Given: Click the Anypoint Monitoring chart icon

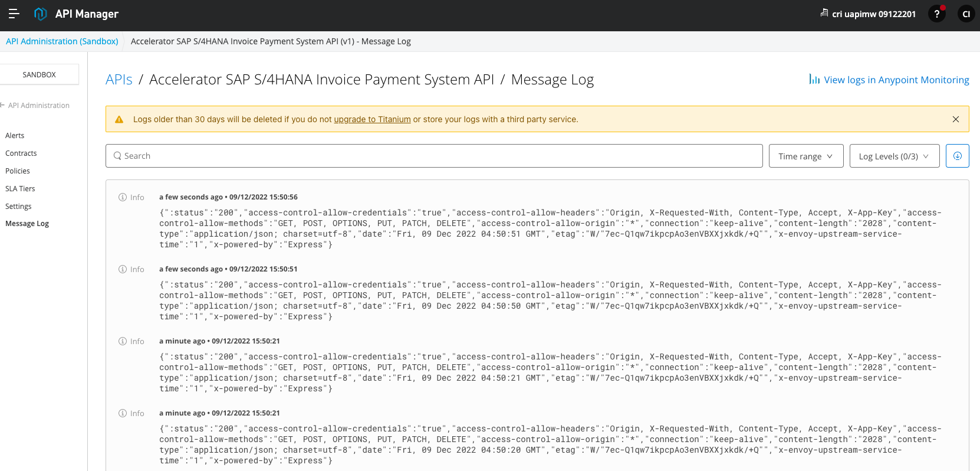Looking at the screenshot, I should [x=814, y=79].
